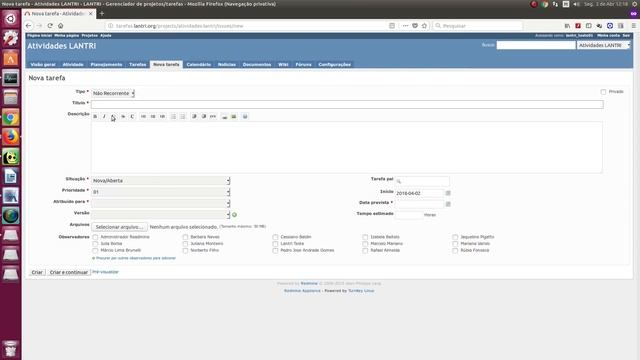This screenshot has height=360, width=640.
Task: Open Versão dropdown
Action: pos(161,214)
